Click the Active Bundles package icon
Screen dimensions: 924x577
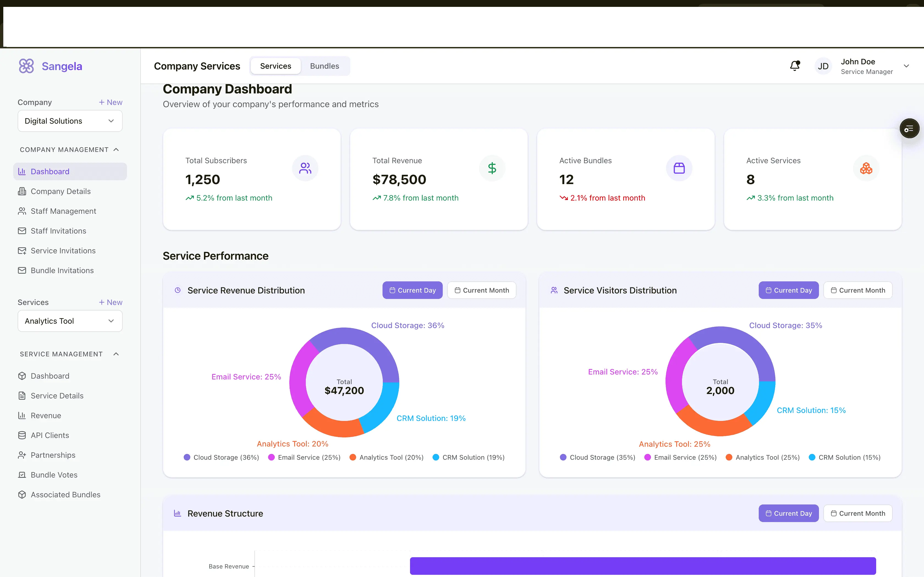(679, 168)
